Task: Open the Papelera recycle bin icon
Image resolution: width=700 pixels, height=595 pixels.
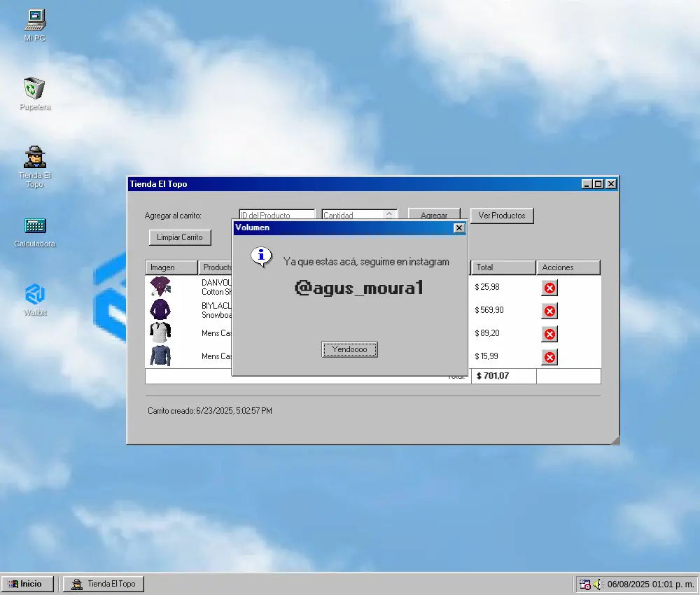Action: (35, 89)
